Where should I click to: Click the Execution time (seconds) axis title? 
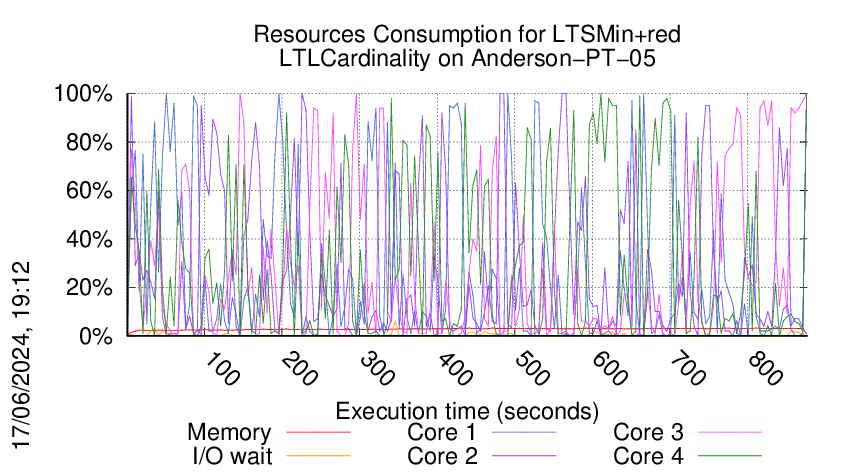pos(467,412)
